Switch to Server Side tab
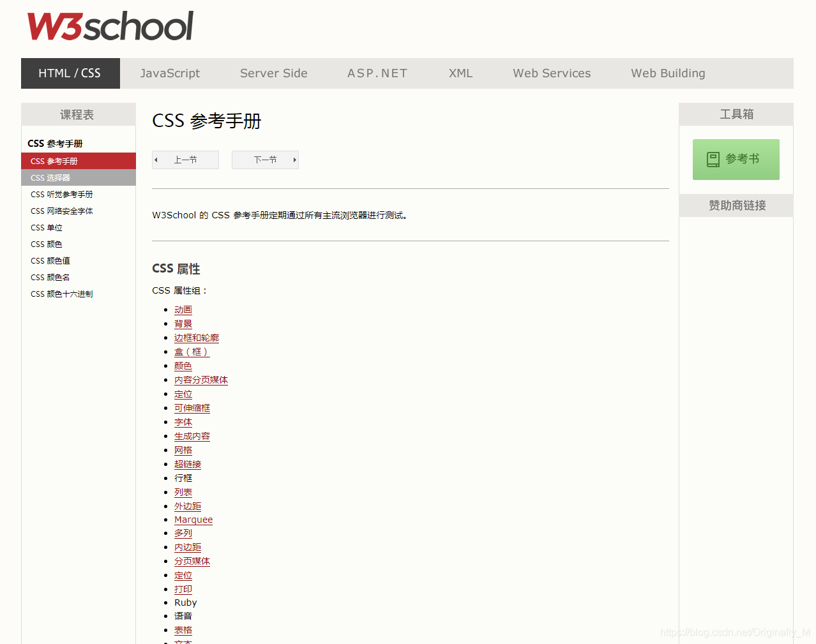Screen dimensions: 816x644 point(274,73)
